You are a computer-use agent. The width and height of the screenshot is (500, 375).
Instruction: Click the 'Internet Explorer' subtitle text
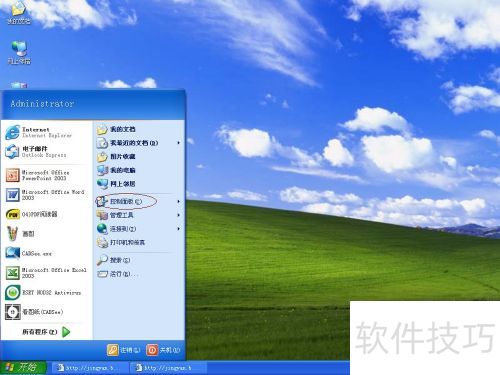47,136
